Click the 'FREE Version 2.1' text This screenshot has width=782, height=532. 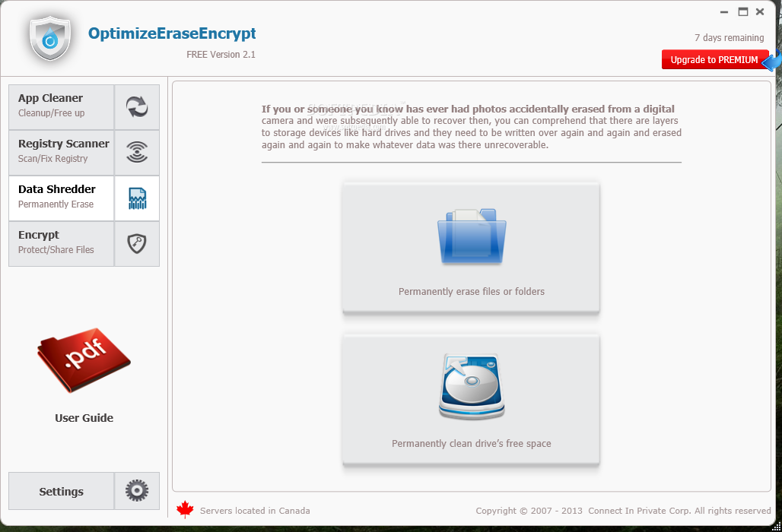point(221,55)
